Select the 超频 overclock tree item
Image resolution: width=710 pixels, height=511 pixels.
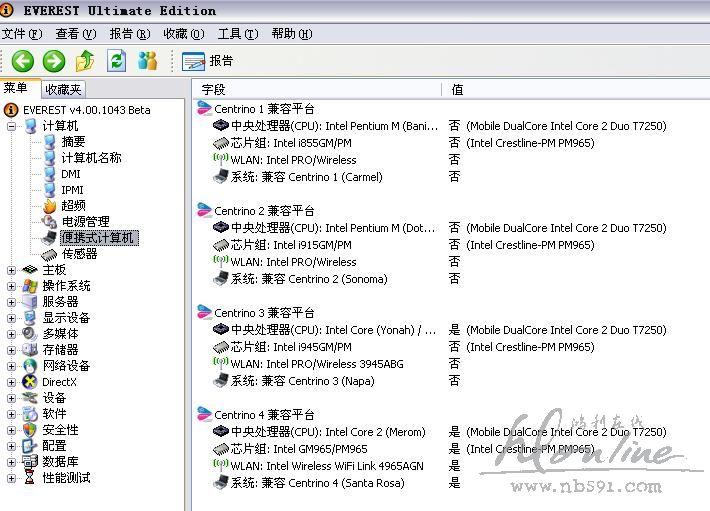tap(73, 205)
